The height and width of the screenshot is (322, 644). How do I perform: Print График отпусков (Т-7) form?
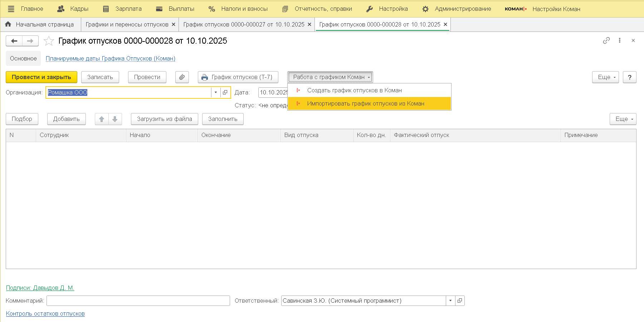pyautogui.click(x=238, y=77)
